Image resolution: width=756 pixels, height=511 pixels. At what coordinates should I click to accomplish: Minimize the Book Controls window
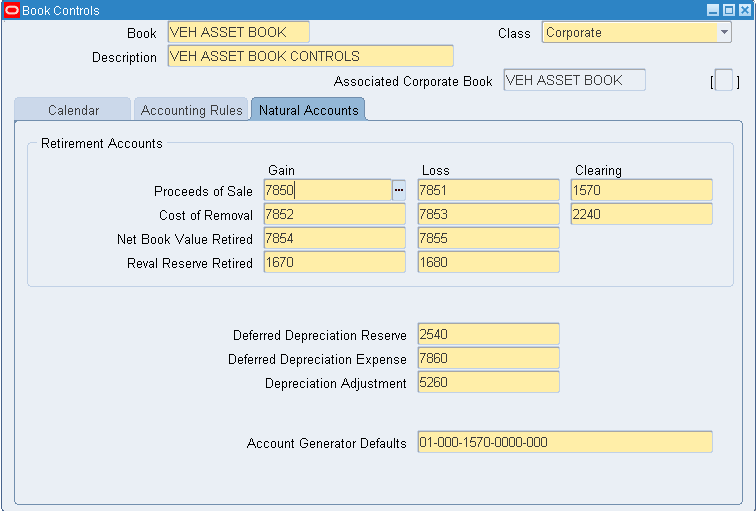click(x=713, y=10)
